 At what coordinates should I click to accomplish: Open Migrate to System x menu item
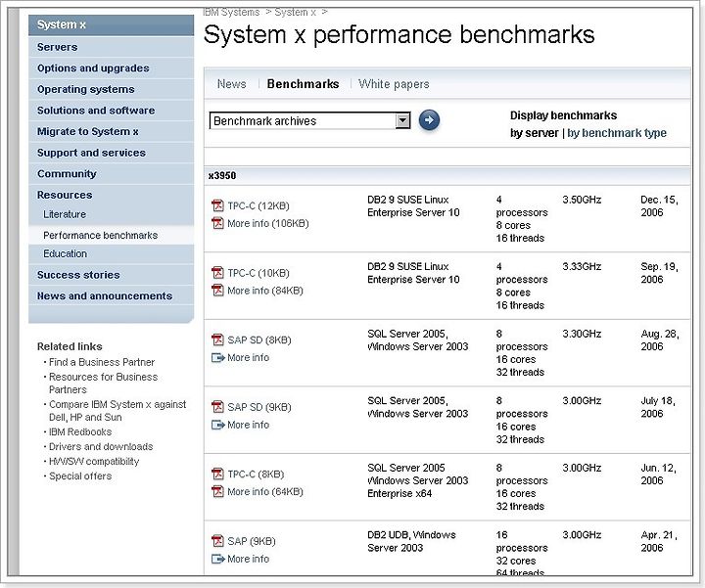coord(111,132)
